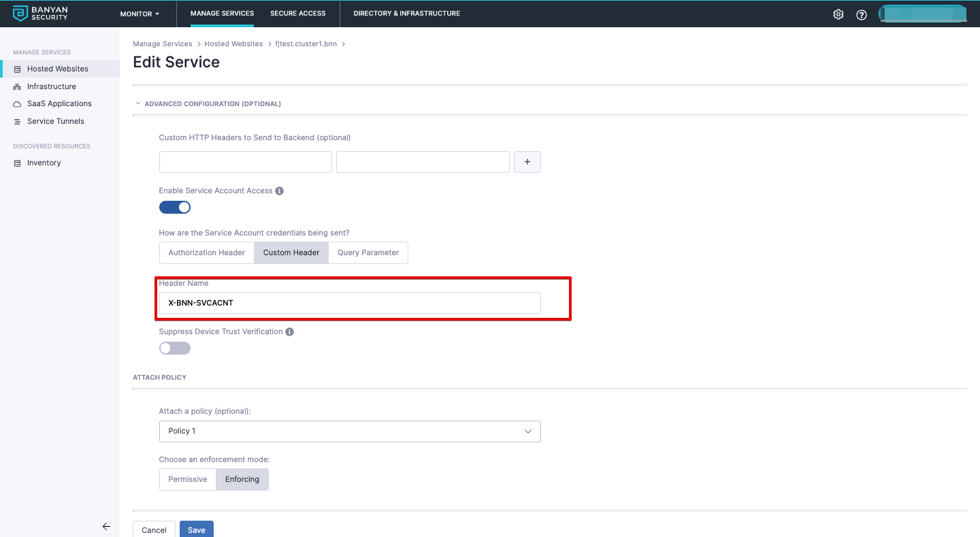Click the Header Name input field

pos(350,303)
